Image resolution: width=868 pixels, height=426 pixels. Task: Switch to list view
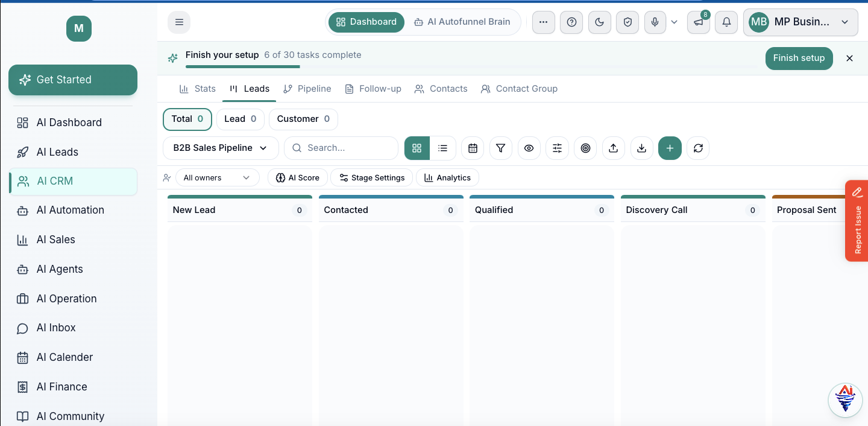point(442,148)
